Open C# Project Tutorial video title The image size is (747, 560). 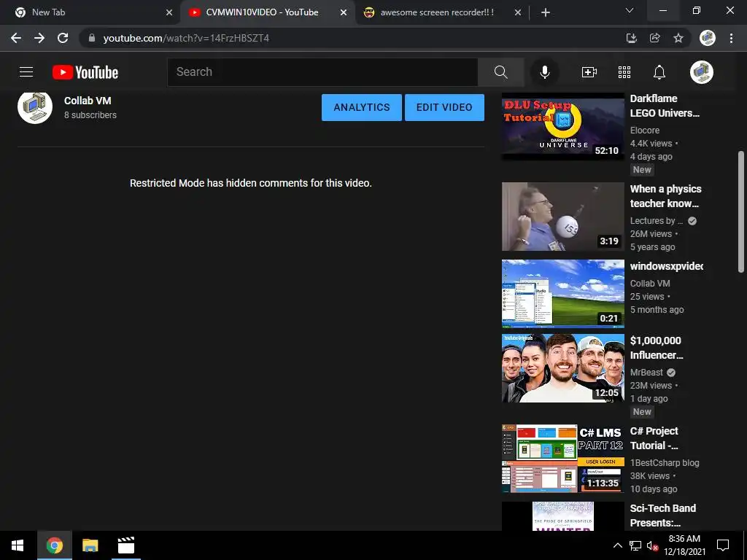pos(654,438)
